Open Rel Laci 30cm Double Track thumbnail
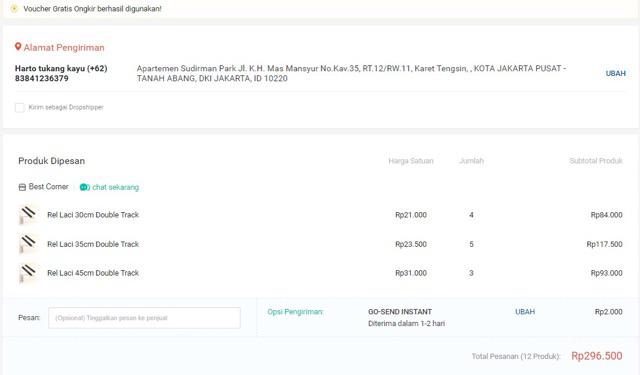 [28, 215]
